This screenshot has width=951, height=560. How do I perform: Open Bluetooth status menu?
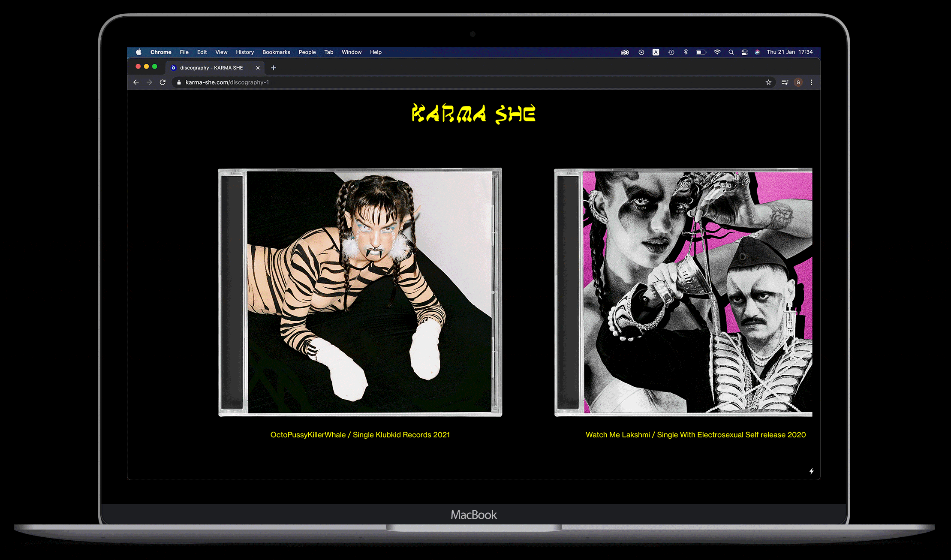click(686, 52)
